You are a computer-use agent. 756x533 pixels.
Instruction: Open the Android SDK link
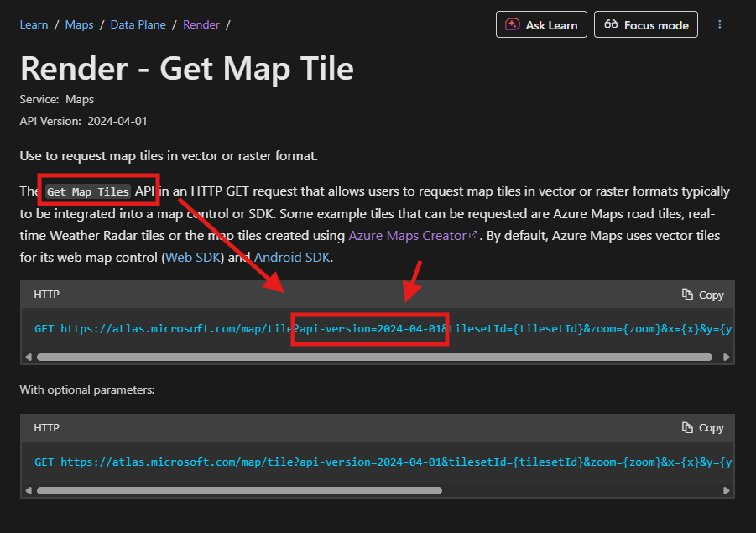(292, 257)
